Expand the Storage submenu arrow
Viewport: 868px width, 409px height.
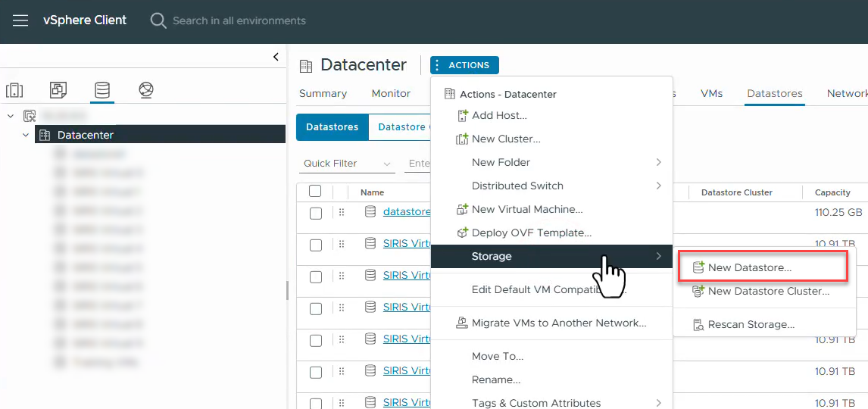[x=659, y=256]
